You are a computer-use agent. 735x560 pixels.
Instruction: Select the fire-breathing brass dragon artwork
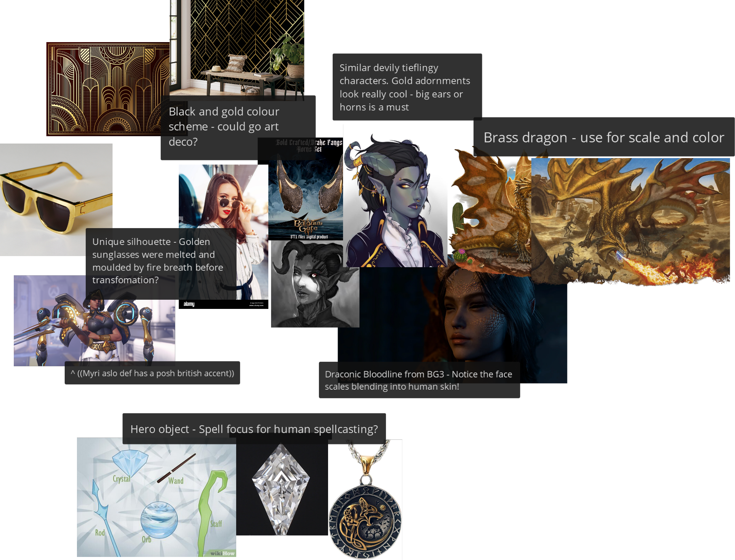click(630, 221)
